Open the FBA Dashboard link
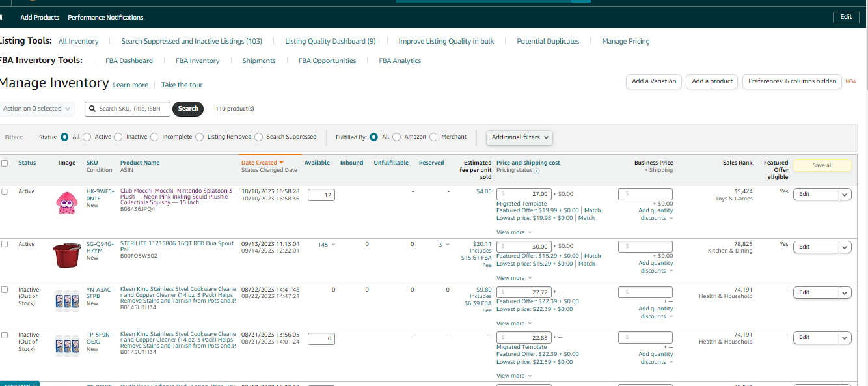The image size is (868, 386). point(129,61)
